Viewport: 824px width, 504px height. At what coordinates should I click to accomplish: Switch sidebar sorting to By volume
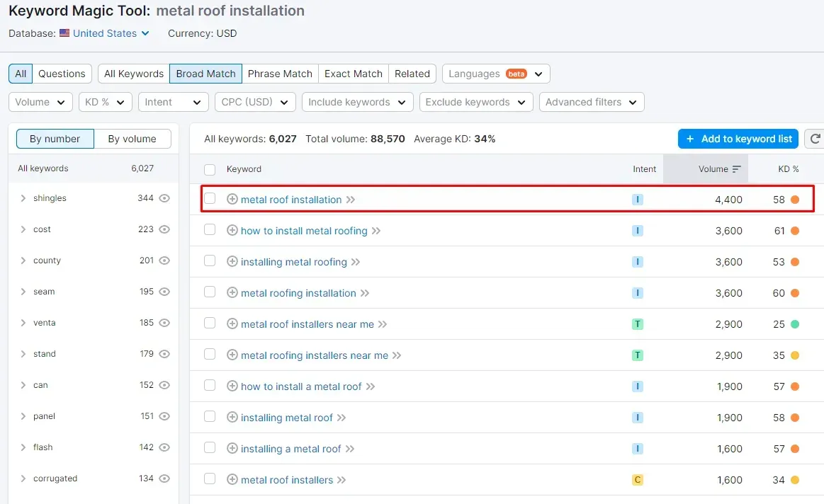point(132,139)
